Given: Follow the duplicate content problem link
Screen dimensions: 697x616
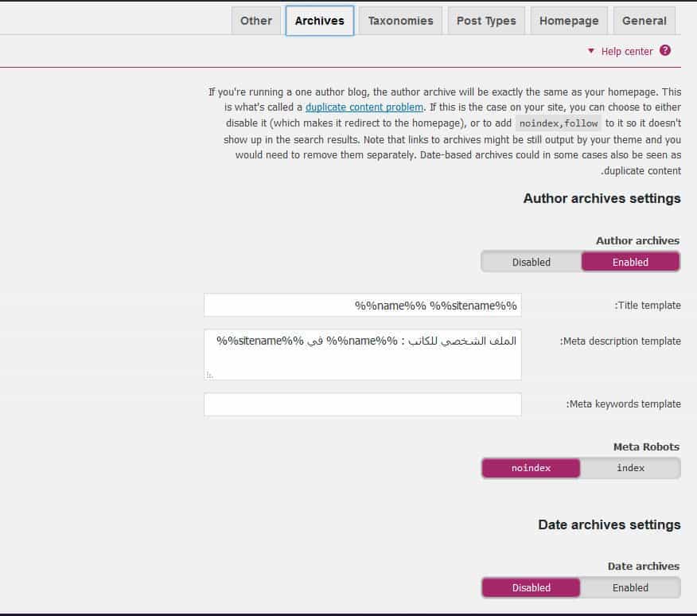Looking at the screenshot, I should pos(364,107).
